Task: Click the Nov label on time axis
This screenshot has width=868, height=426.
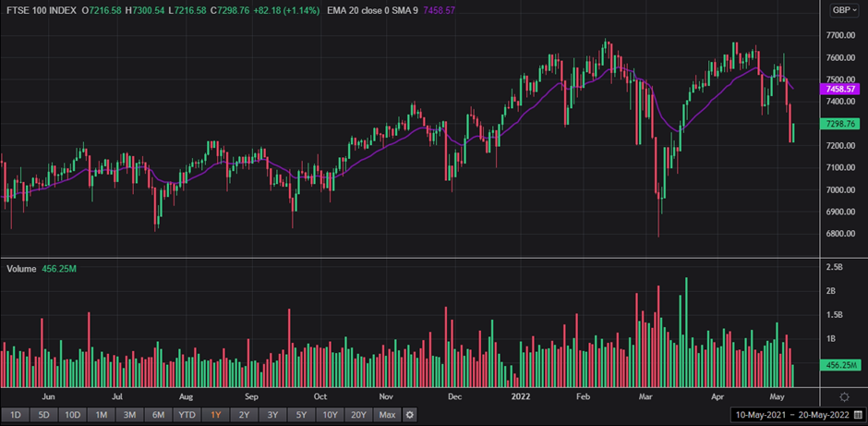Action: (386, 396)
